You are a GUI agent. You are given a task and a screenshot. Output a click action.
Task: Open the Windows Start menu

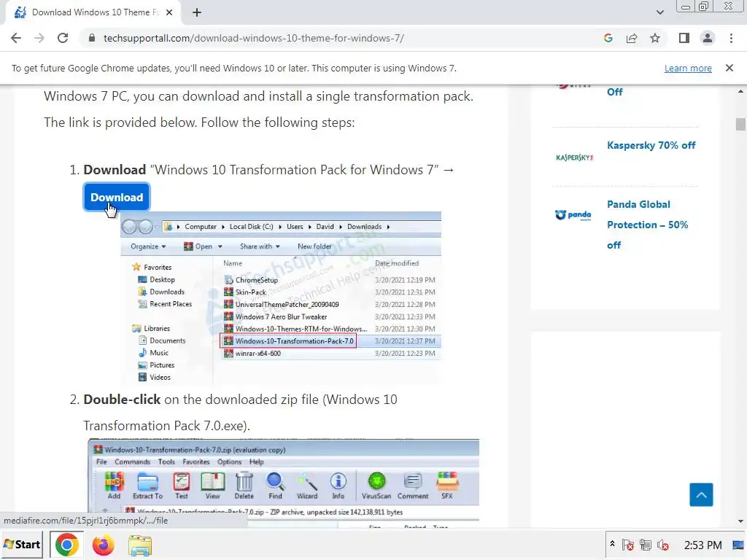(22, 544)
